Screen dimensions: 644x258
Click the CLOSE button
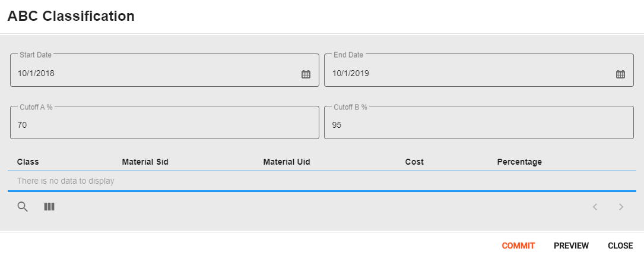point(620,246)
